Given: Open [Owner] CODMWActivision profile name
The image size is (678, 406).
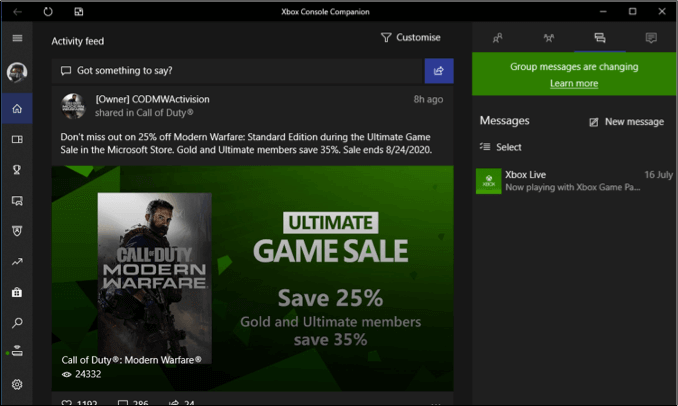Looking at the screenshot, I should click(x=152, y=99).
